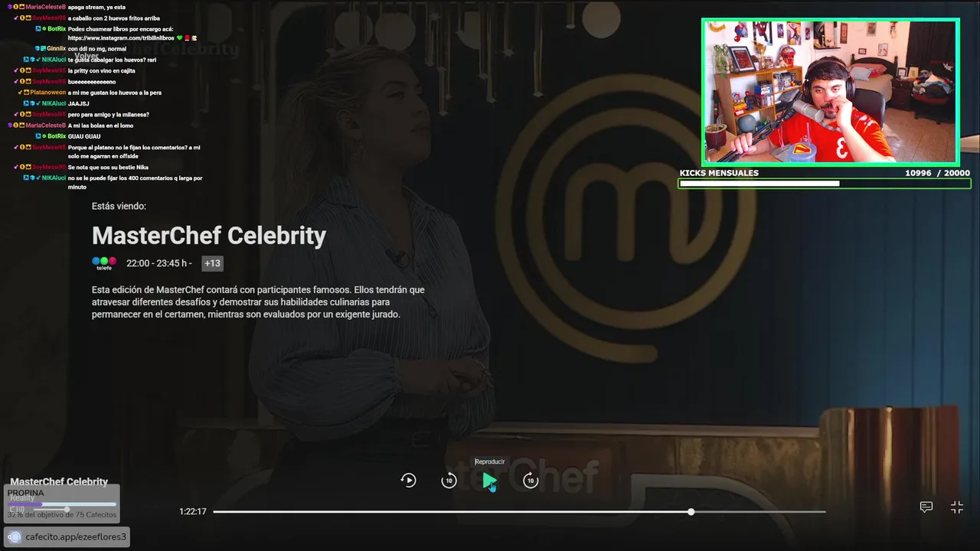Click the 10996 / 20000 kicks counter
Viewport: 980px width, 551px height.
tap(937, 173)
